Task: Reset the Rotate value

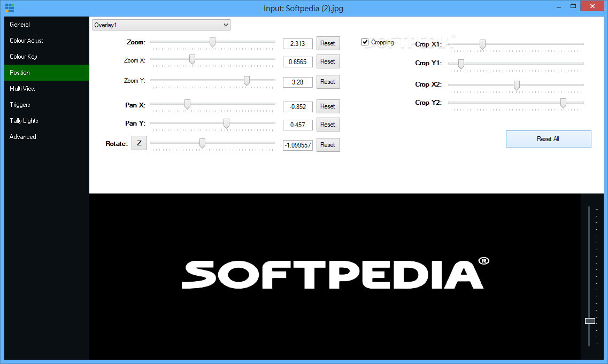Action: click(x=328, y=145)
